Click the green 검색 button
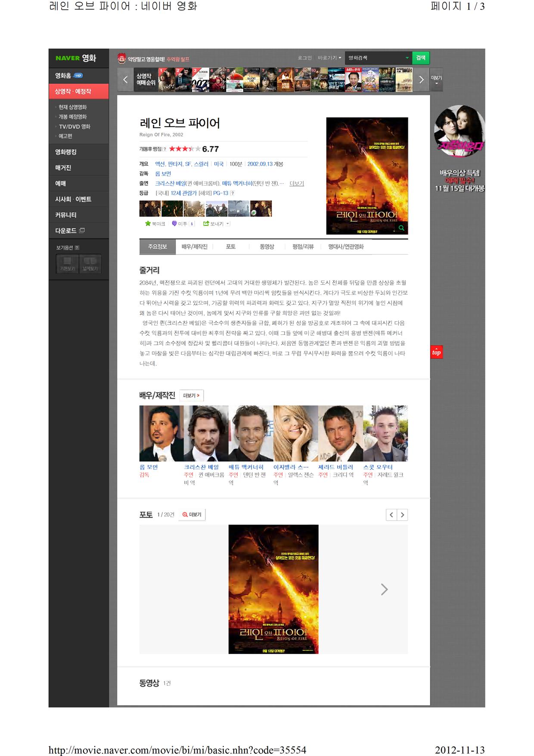534x756 pixels. pyautogui.click(x=421, y=58)
